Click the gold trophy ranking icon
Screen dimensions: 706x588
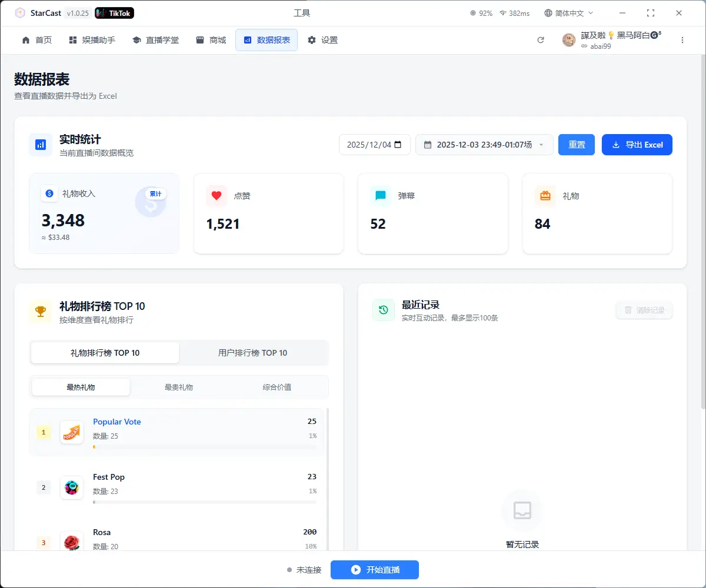(41, 311)
